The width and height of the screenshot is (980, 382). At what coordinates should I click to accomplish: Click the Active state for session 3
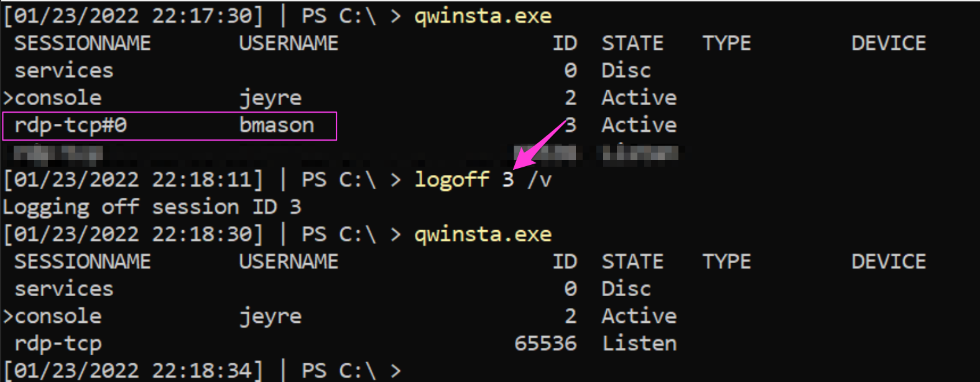pos(639,125)
